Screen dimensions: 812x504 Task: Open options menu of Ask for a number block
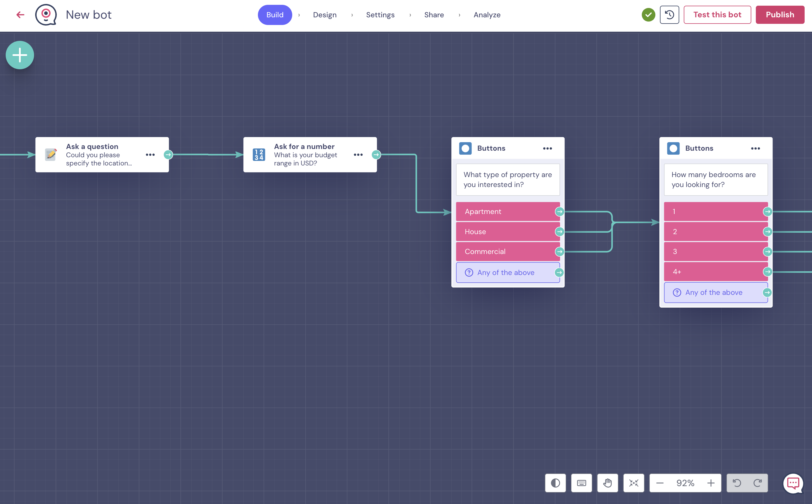coord(358,155)
